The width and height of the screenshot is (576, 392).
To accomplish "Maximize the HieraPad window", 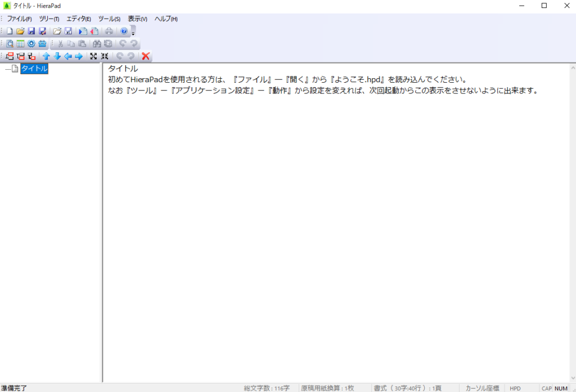I will point(544,6).
